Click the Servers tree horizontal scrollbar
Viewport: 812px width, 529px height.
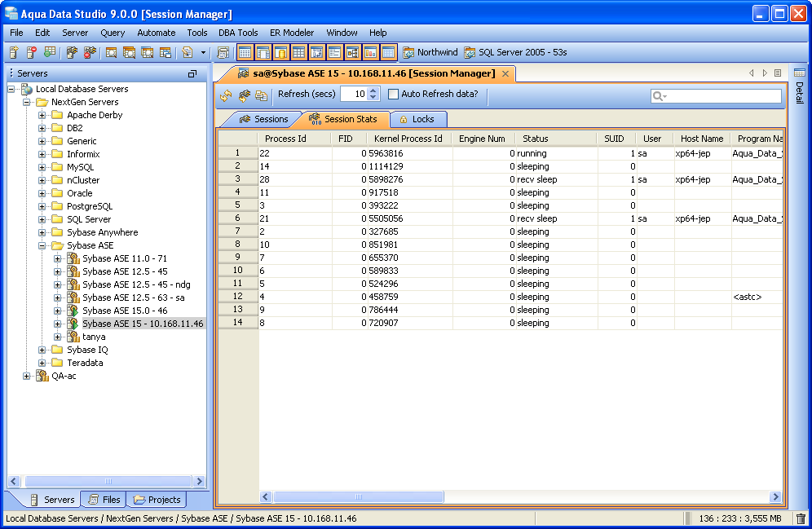[107, 481]
